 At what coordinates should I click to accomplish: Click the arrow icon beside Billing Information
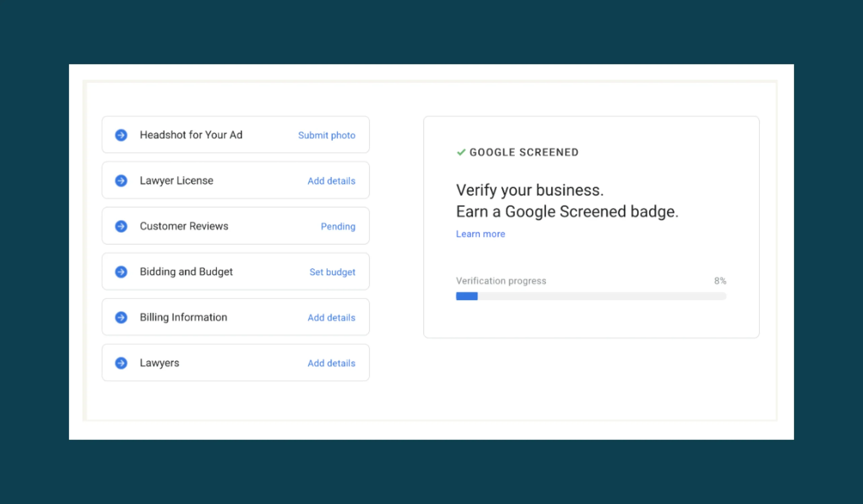(121, 317)
